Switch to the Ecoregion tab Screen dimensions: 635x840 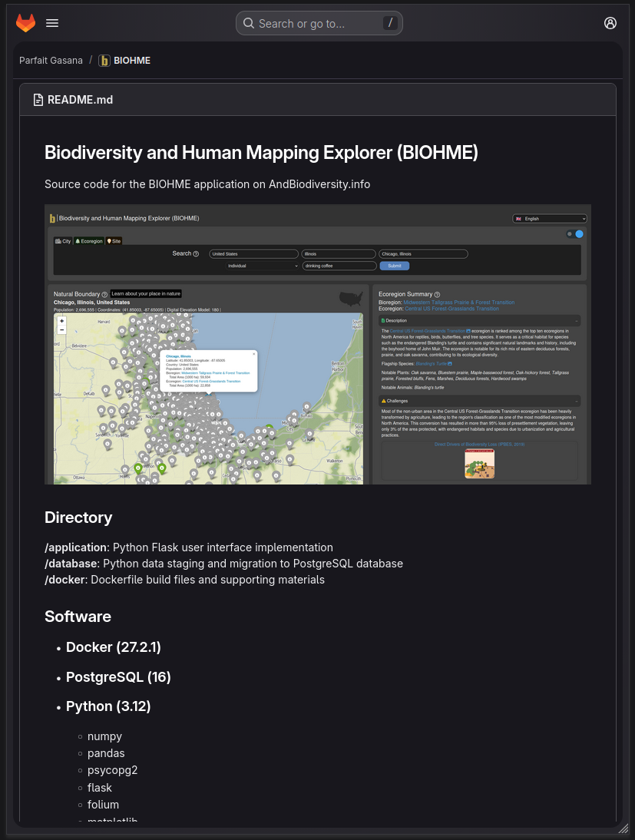(90, 240)
